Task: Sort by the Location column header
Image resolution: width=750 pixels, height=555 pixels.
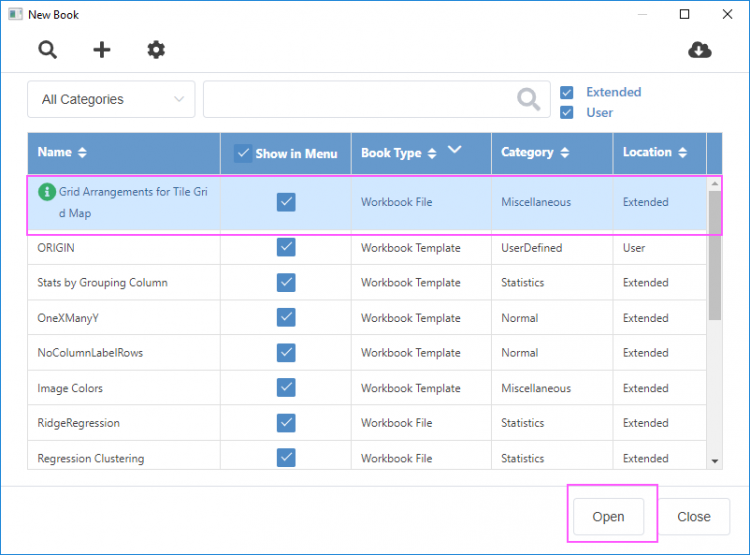Action: tap(683, 153)
